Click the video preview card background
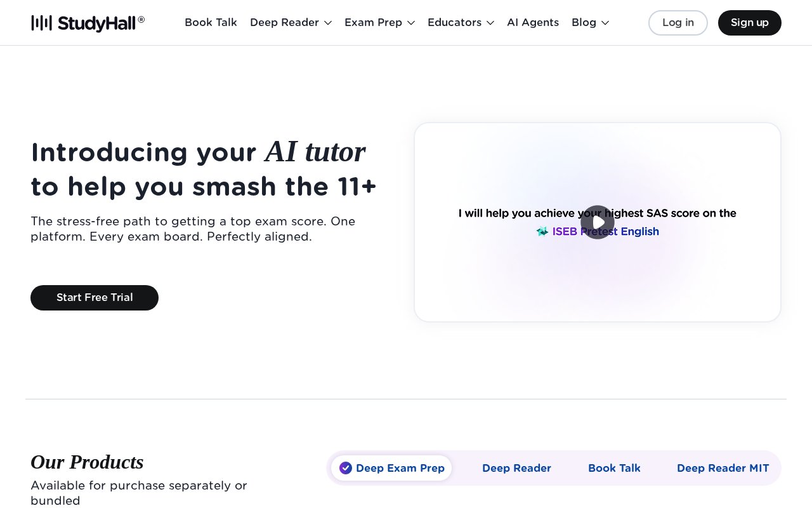812x508 pixels. [x=598, y=286]
